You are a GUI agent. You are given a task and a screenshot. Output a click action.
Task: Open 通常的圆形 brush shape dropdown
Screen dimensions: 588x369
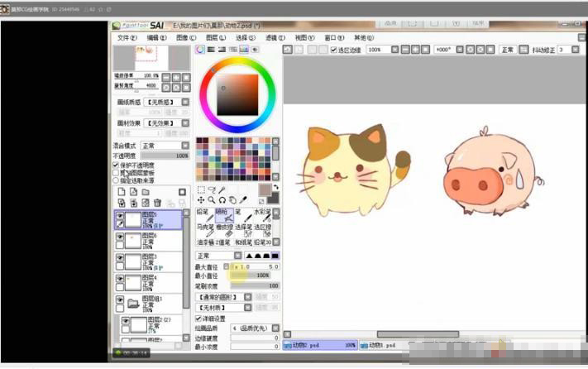(x=248, y=297)
